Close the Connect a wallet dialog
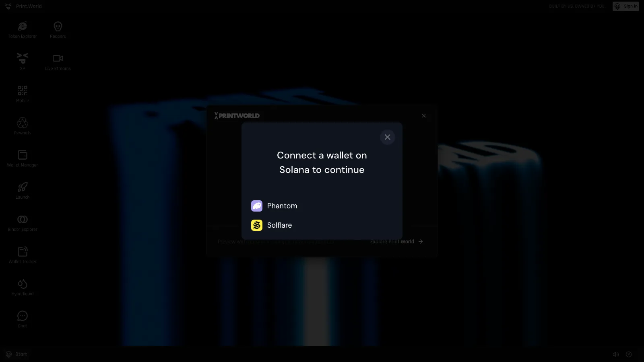Viewport: 644px width, 362px height. pos(388,137)
